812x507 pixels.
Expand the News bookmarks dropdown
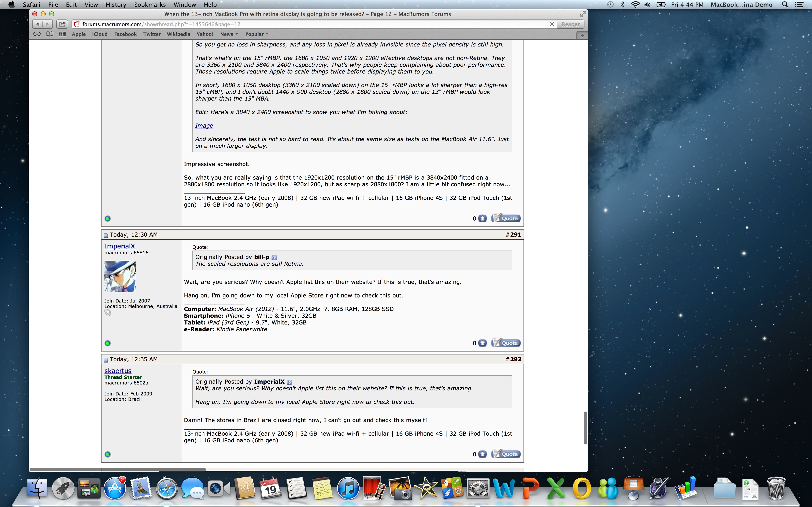pos(229,34)
